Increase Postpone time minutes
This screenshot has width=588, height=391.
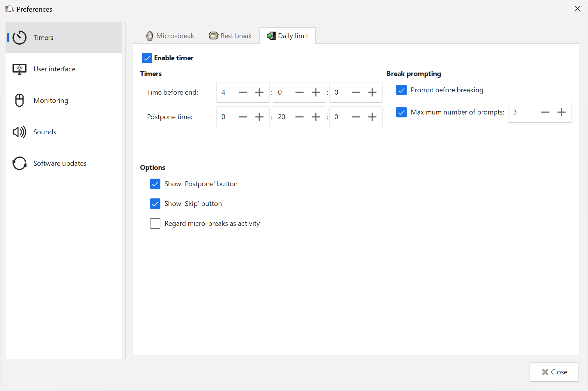pos(316,117)
